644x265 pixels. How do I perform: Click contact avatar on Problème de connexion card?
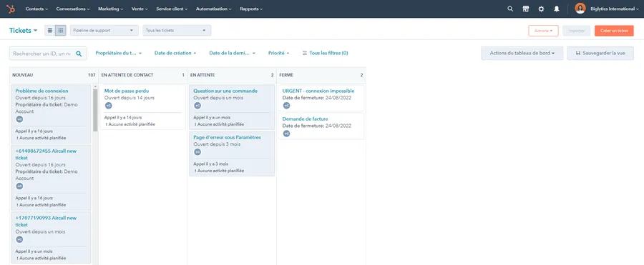tap(19, 119)
